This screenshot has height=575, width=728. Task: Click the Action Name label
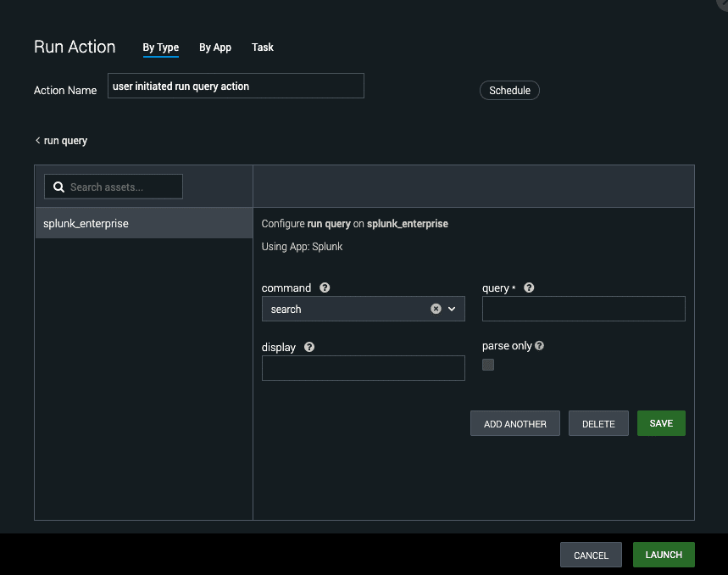click(x=65, y=91)
